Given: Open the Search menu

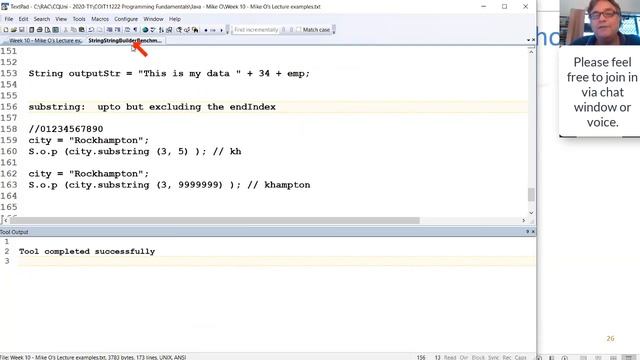Looking at the screenshot, I should [x=42, y=19].
